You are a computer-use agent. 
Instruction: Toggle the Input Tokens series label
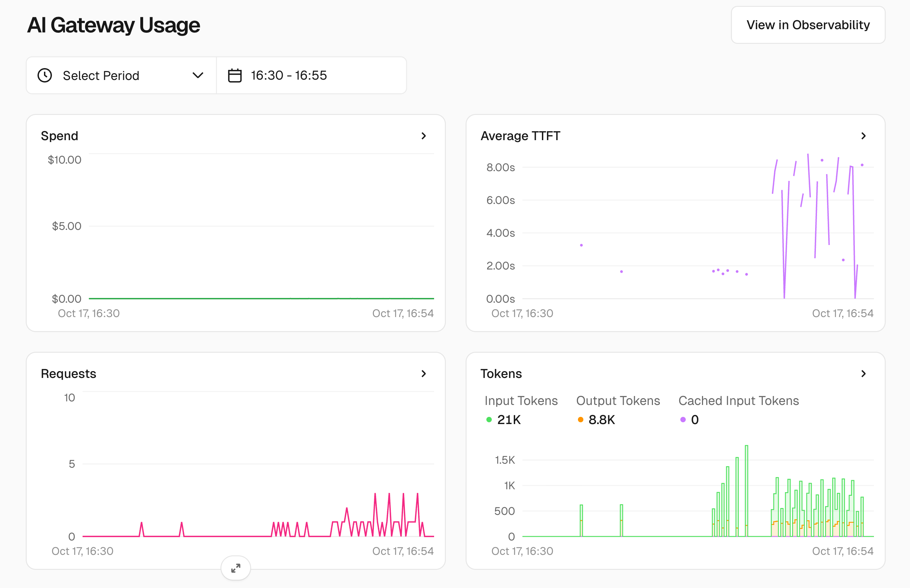tap(521, 401)
